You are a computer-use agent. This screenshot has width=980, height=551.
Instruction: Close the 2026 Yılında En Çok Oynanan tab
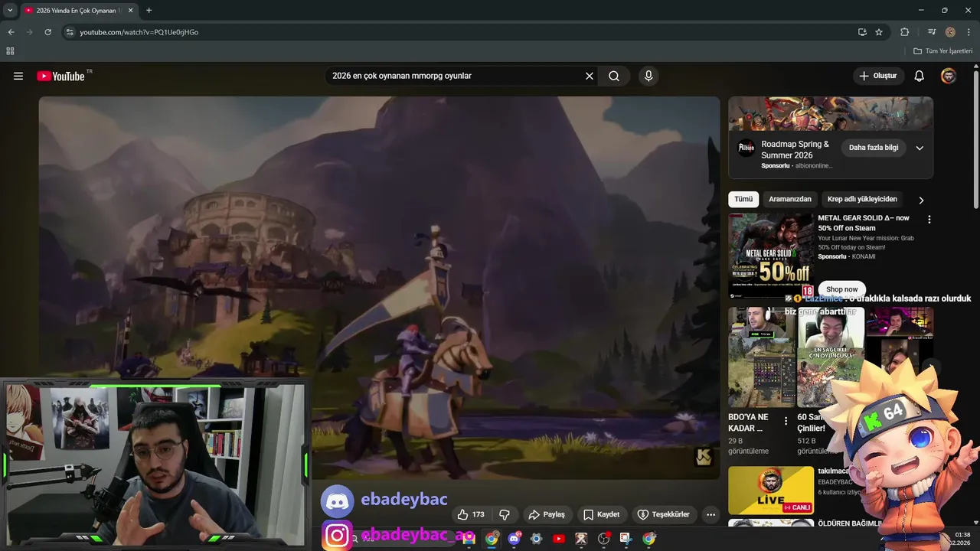tap(130, 11)
